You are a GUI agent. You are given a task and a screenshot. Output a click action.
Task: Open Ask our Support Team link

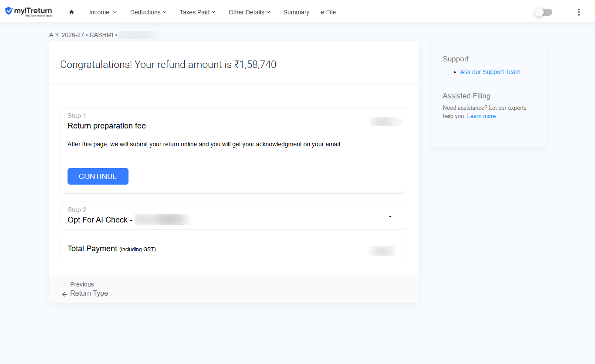[490, 72]
